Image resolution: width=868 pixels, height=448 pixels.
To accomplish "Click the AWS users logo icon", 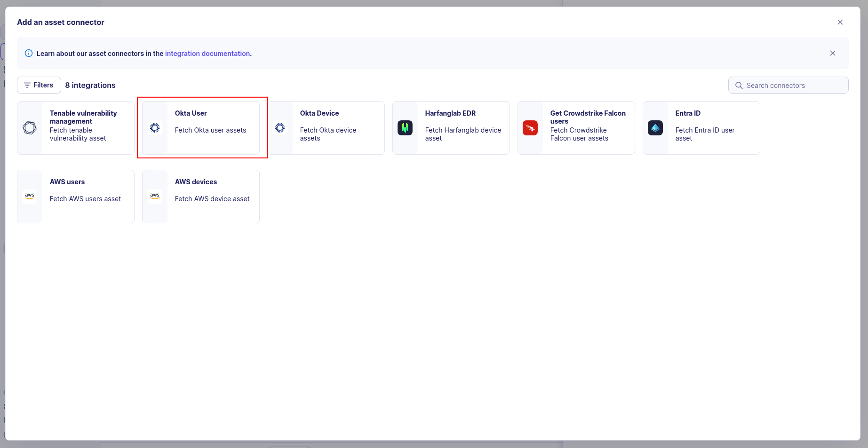I will [x=30, y=196].
